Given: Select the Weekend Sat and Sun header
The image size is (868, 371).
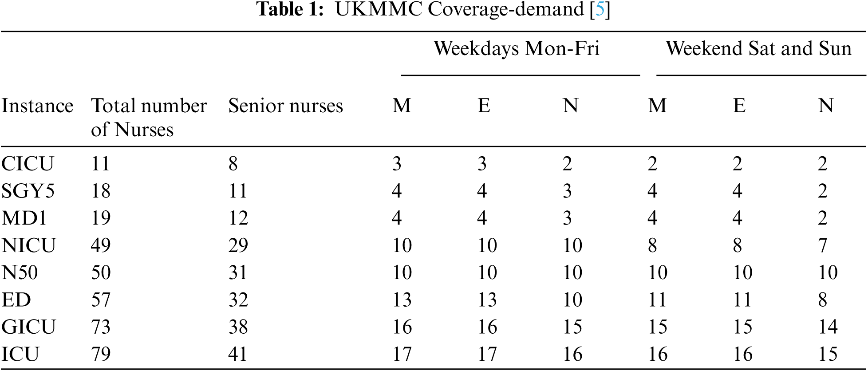Looking at the screenshot, I should [x=758, y=48].
